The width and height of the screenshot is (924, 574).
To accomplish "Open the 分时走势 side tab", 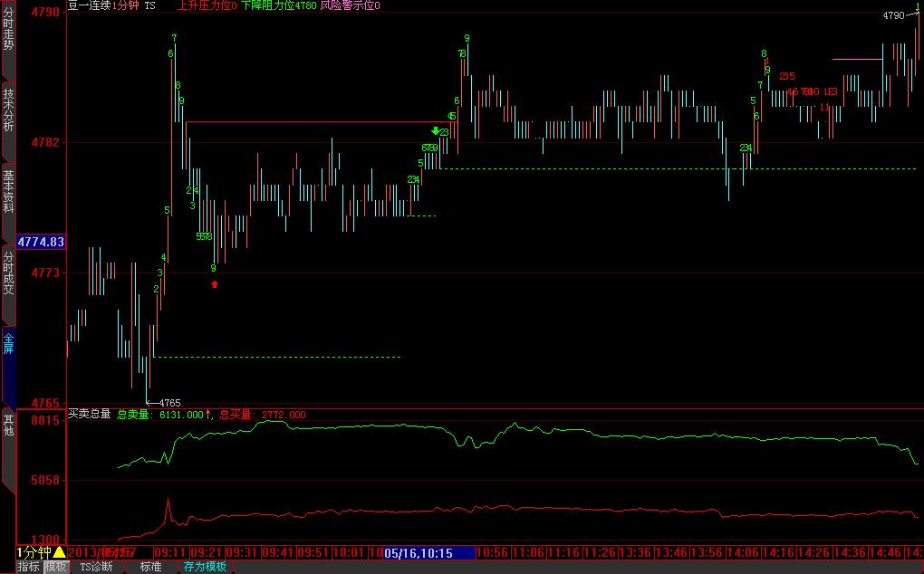I will coord(8,31).
